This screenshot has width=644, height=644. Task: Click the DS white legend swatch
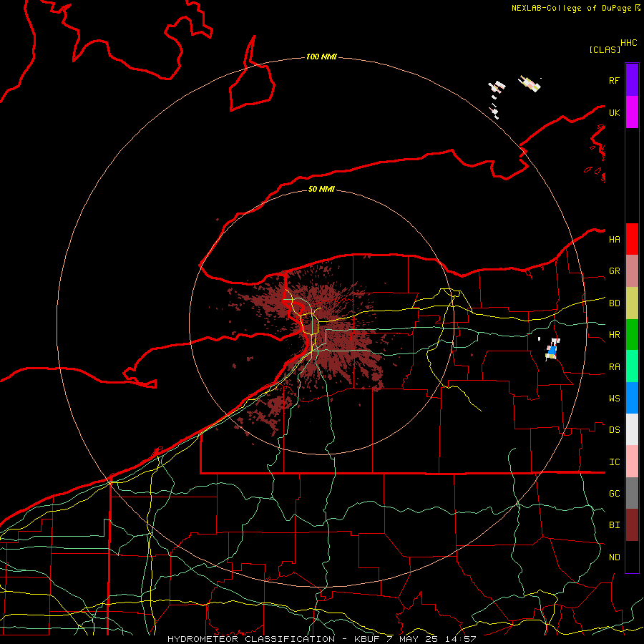(632, 429)
